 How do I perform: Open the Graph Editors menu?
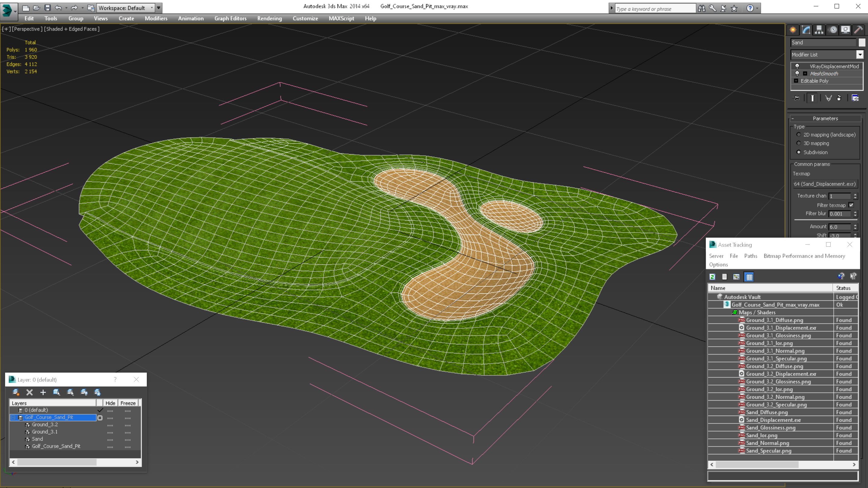click(x=230, y=18)
